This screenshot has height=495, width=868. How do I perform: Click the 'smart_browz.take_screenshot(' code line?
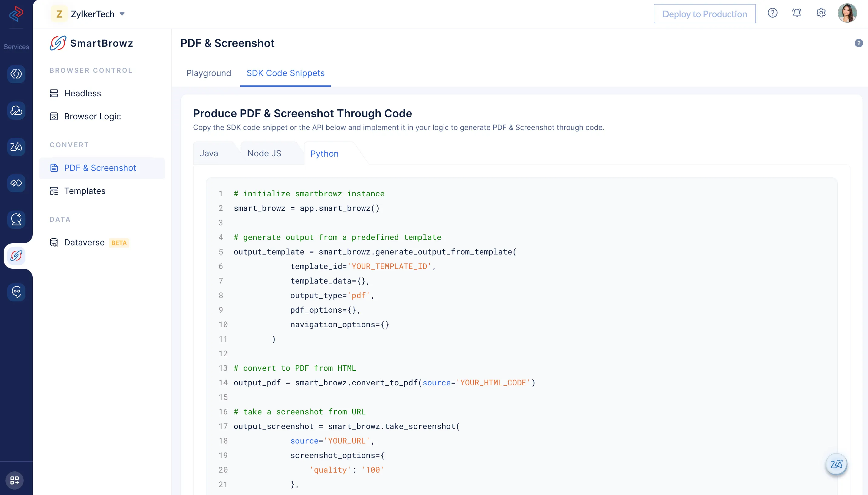(x=347, y=427)
